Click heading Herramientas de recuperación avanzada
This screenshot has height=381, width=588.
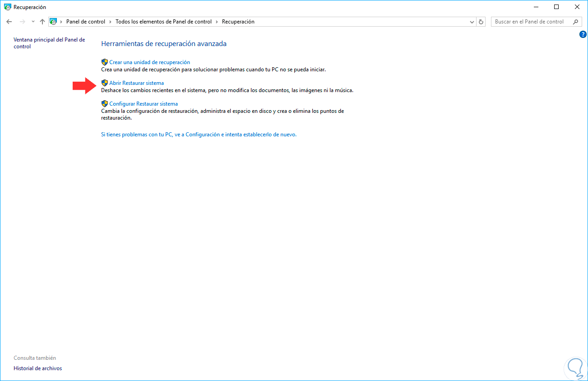(164, 44)
